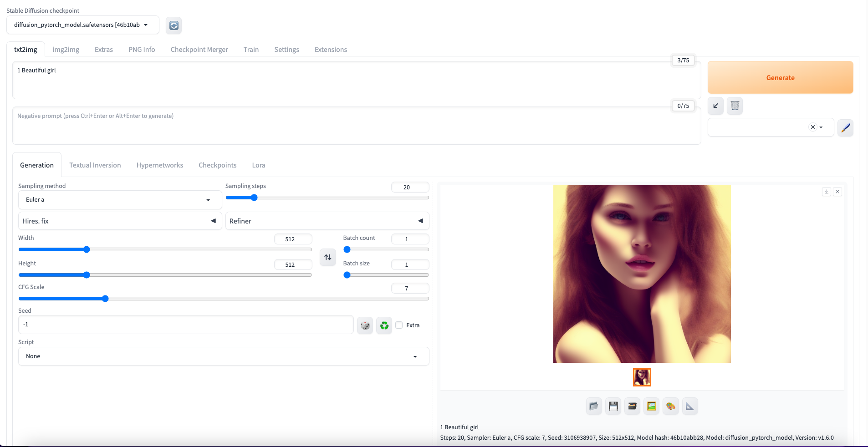Click the prompt text box

click(357, 80)
